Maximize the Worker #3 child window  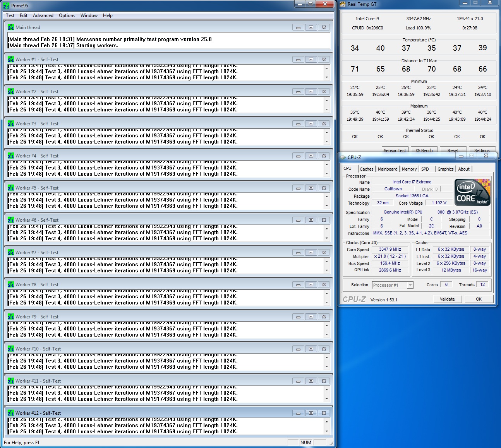click(311, 124)
